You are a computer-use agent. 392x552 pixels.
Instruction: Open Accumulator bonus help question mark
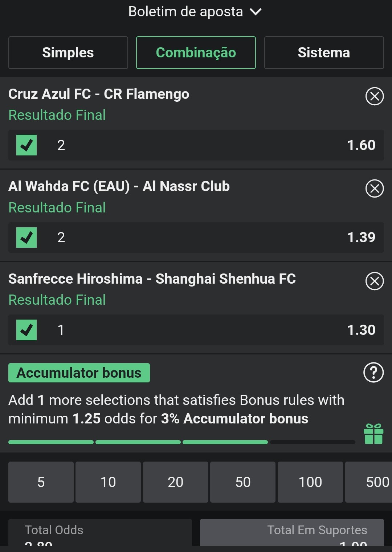pyautogui.click(x=373, y=373)
